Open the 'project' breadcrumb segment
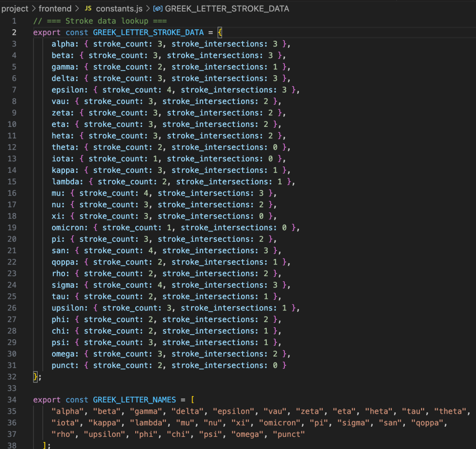This screenshot has width=476, height=449. coord(15,9)
